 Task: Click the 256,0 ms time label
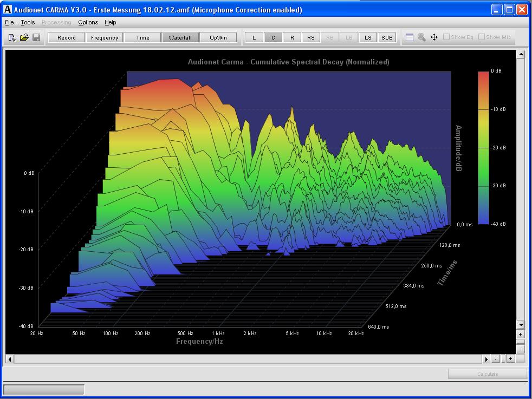tap(432, 266)
